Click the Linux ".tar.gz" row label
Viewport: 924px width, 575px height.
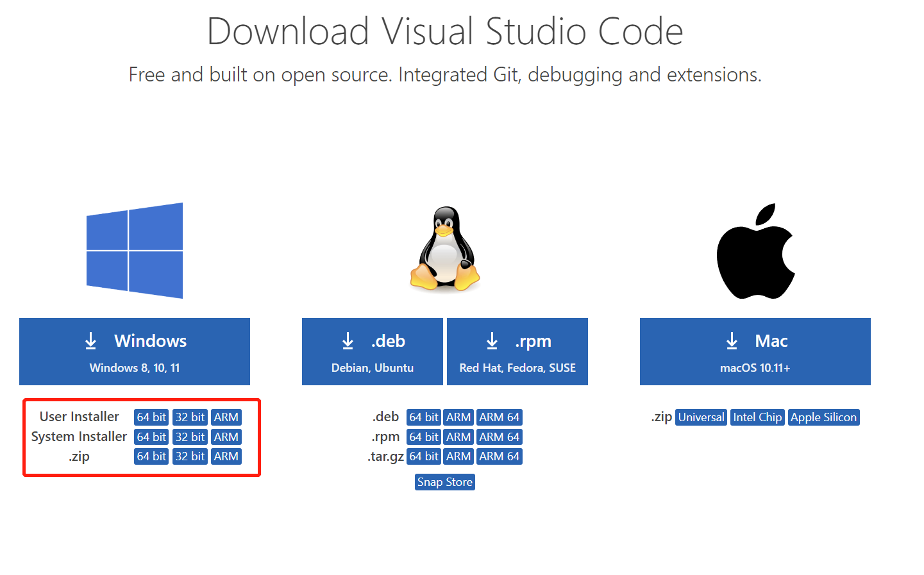point(386,456)
